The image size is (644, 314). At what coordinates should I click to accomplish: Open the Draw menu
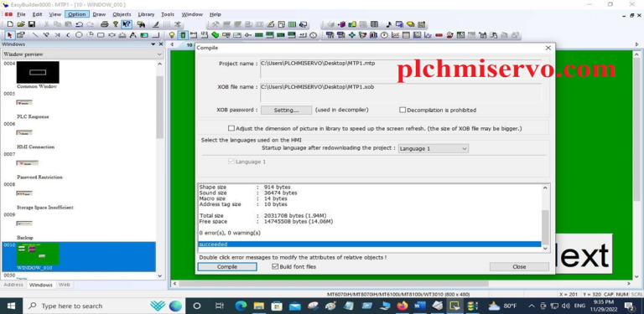[x=99, y=14]
